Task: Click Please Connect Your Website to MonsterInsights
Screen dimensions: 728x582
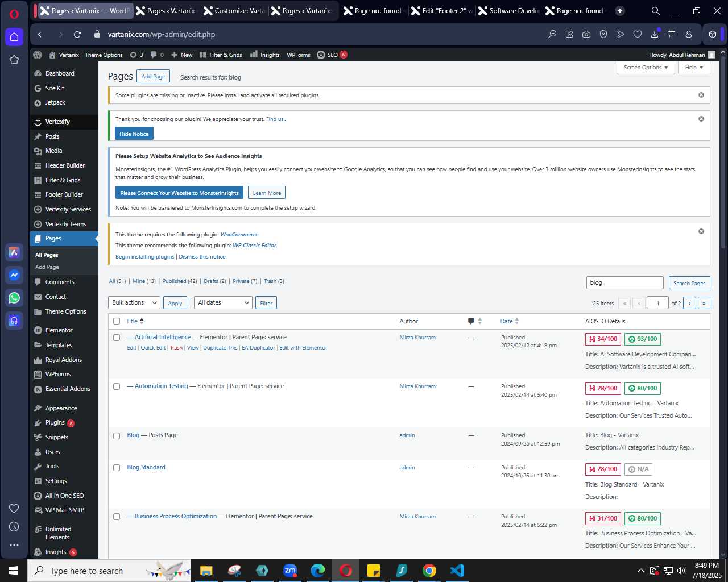Action: pyautogui.click(x=179, y=193)
